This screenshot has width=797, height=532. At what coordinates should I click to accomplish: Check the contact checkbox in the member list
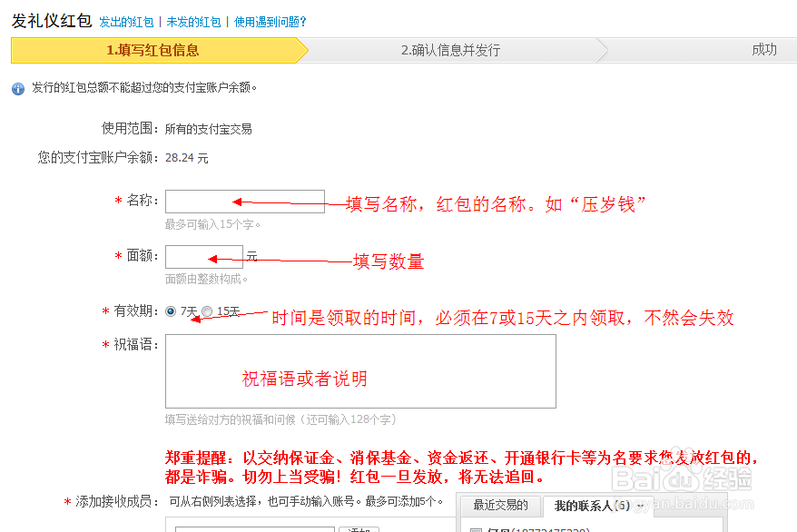(x=476, y=529)
